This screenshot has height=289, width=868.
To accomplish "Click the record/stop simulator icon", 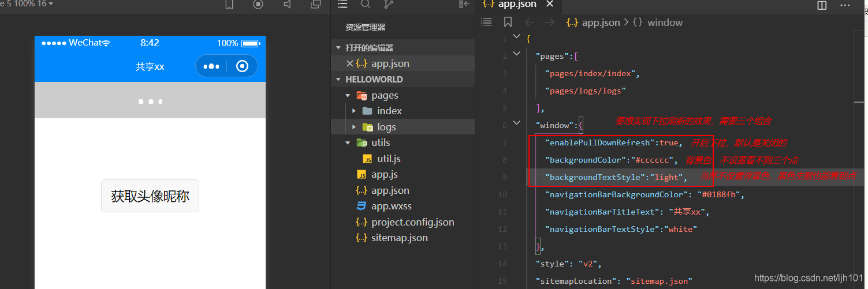I will pyautogui.click(x=258, y=4).
